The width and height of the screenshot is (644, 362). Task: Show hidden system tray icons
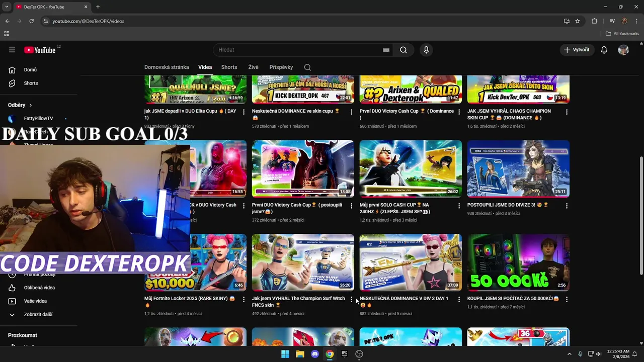[x=570, y=354]
